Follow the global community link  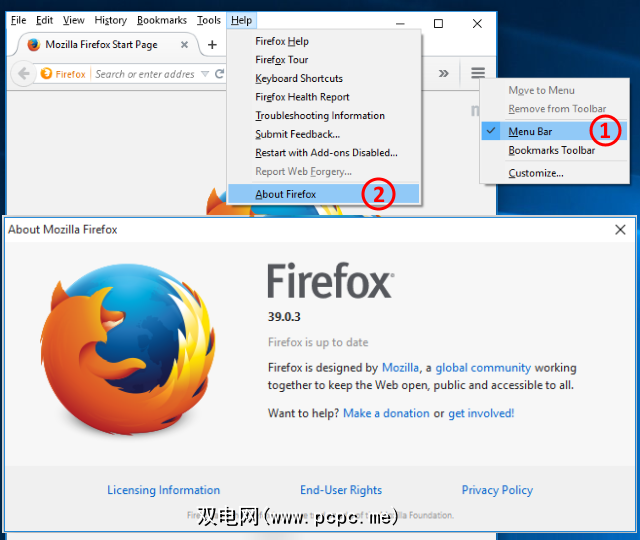pyautogui.click(x=483, y=368)
